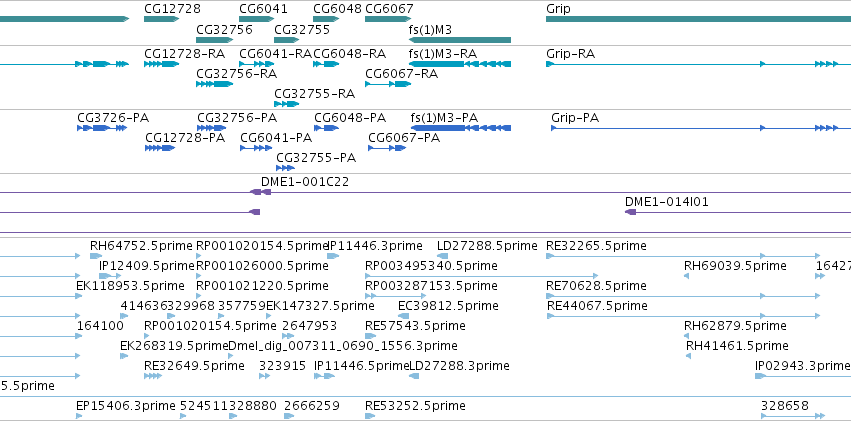Select the LD27288.5prime EST feature
Screen dimensions: 851x421
point(442,256)
